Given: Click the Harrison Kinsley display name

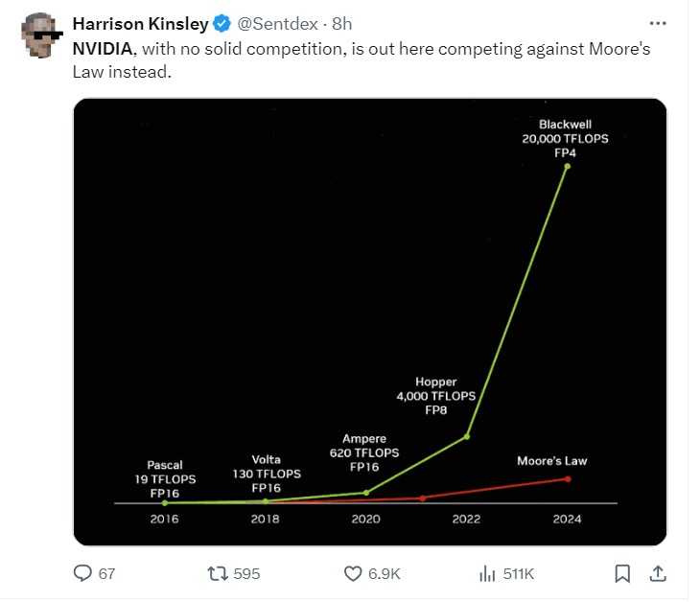Looking at the screenshot, I should coord(140,25).
